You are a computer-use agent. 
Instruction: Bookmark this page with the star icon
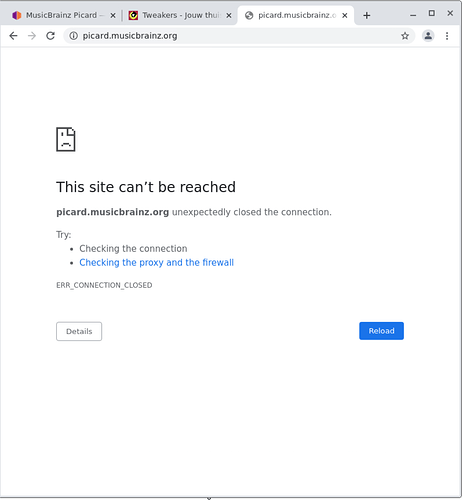[x=405, y=36]
